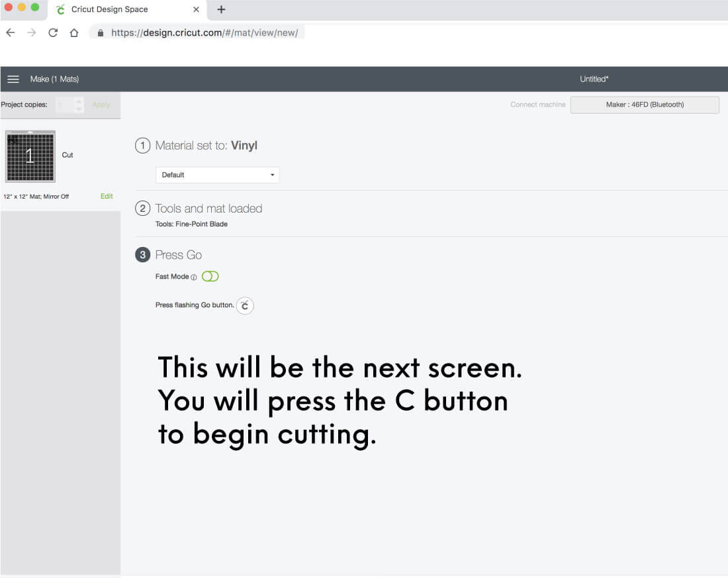Click the Untitled project title
Image resolution: width=728 pixels, height=578 pixels.
(x=594, y=79)
